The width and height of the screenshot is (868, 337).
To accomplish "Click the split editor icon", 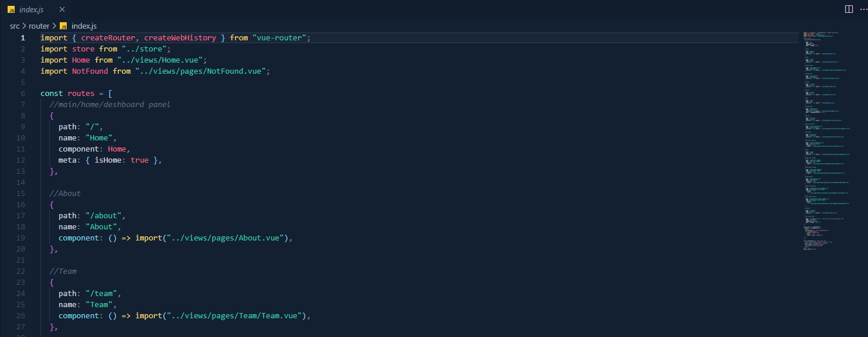I will (x=848, y=9).
